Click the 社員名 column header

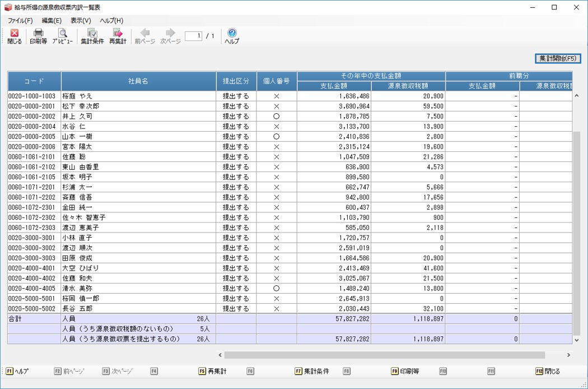tap(138, 81)
